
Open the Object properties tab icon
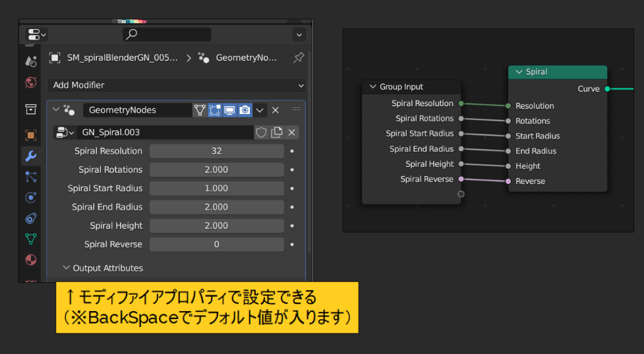tap(31, 134)
